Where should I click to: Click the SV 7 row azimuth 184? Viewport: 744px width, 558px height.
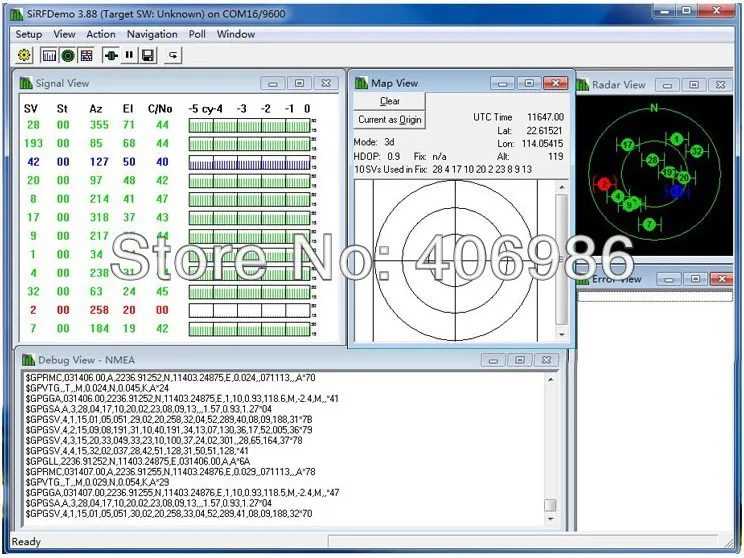point(99,328)
